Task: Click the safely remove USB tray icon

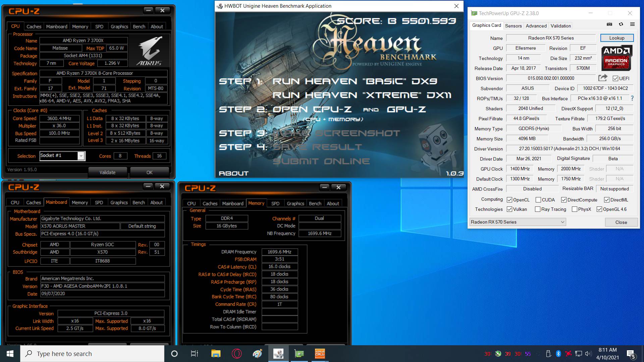Action: coord(548,354)
